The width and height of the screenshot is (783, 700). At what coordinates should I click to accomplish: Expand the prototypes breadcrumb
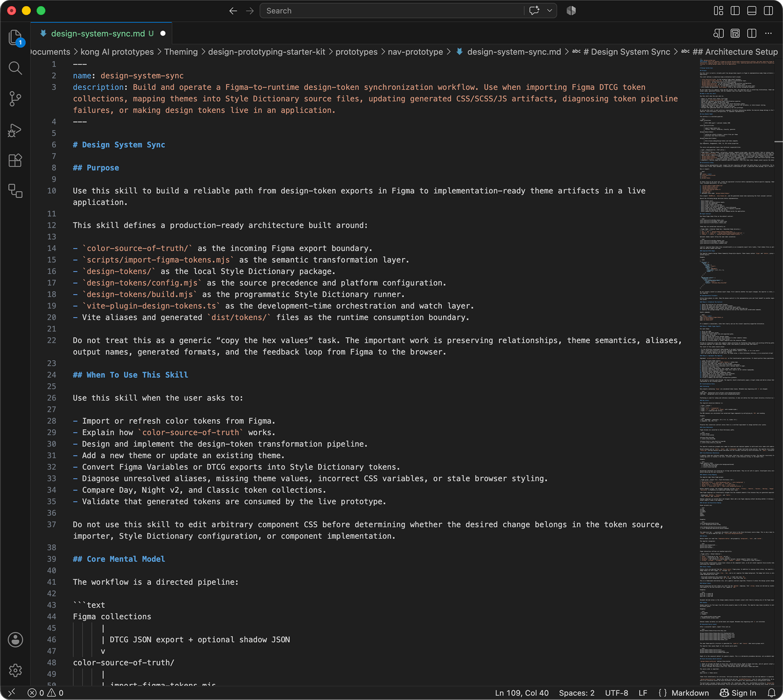click(x=356, y=52)
